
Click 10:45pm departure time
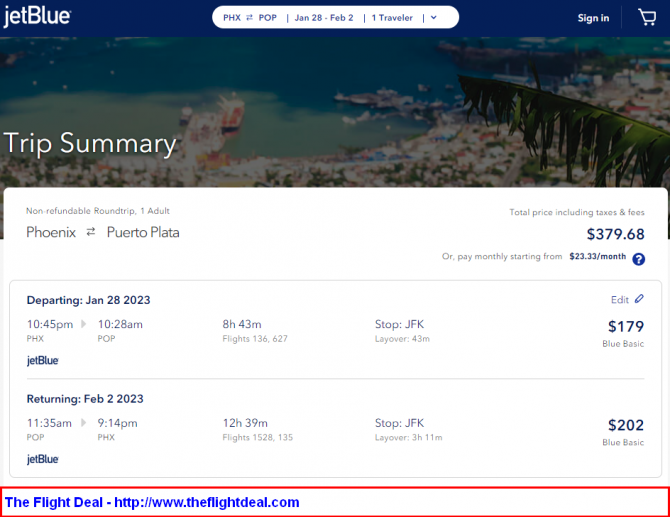coord(50,325)
